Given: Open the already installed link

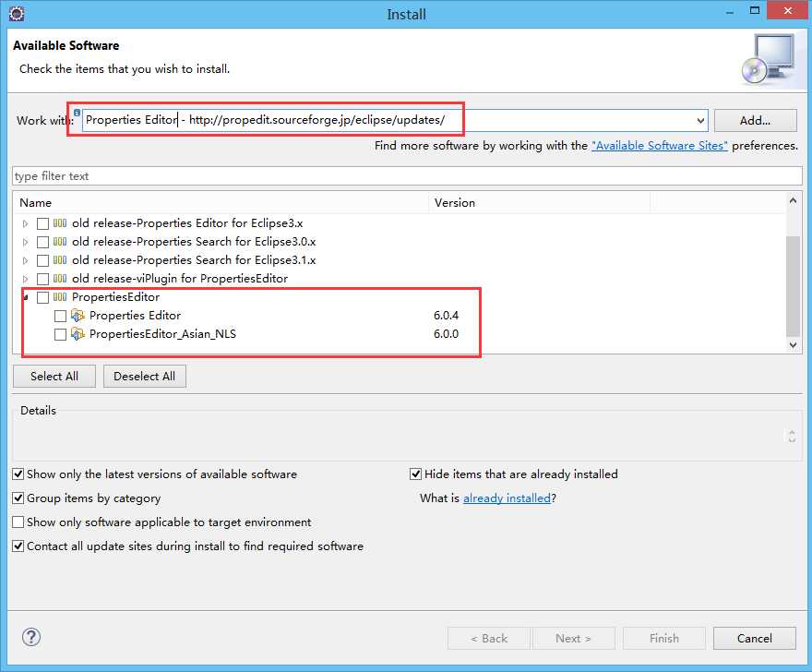Looking at the screenshot, I should click(x=507, y=498).
